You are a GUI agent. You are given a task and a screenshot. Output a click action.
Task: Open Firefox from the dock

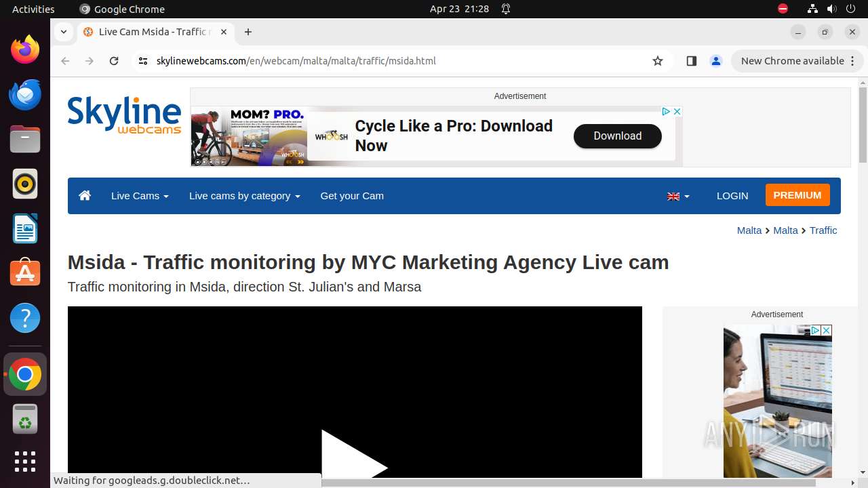coord(25,49)
